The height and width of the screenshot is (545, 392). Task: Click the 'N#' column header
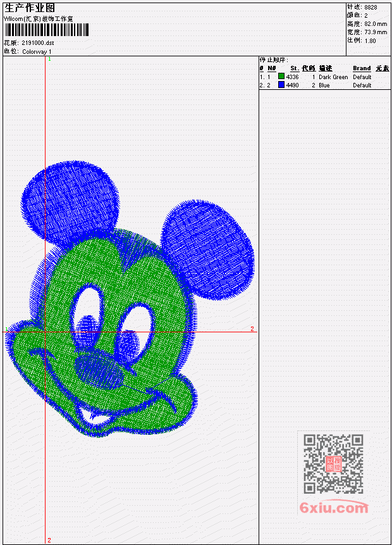click(271, 68)
